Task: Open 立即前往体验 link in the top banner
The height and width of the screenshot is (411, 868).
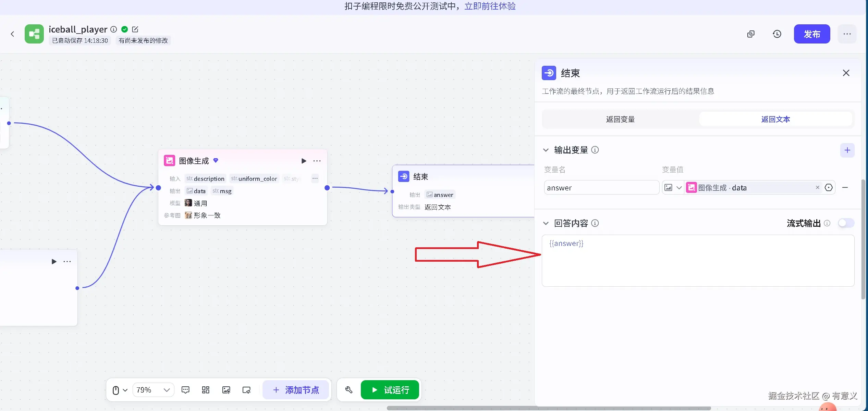Action: pos(489,6)
